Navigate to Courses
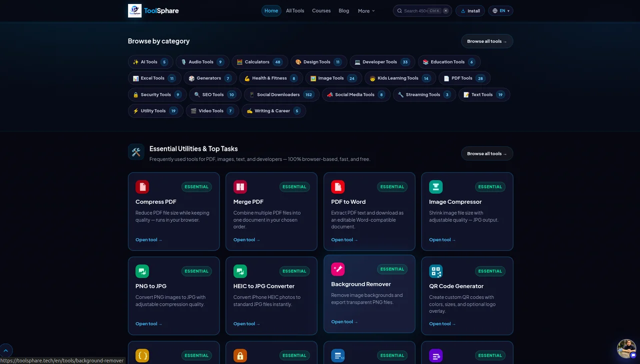This screenshot has width=640, height=364. [x=321, y=10]
